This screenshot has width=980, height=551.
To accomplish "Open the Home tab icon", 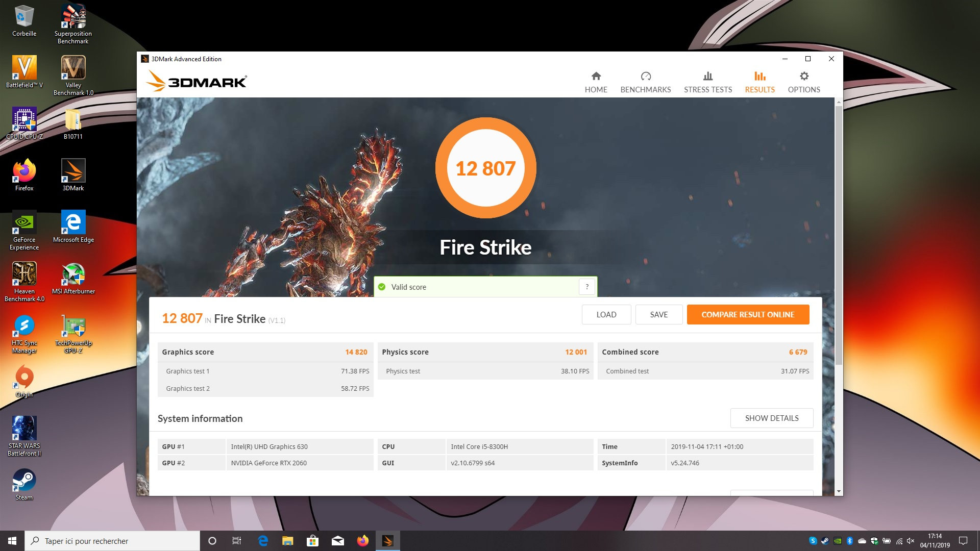I will click(596, 77).
